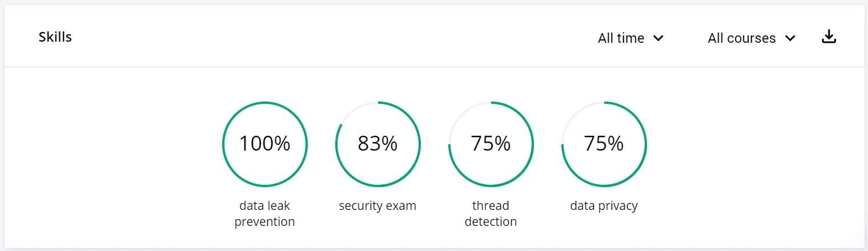Open the All time period dropdown
The image size is (868, 251).
click(630, 38)
